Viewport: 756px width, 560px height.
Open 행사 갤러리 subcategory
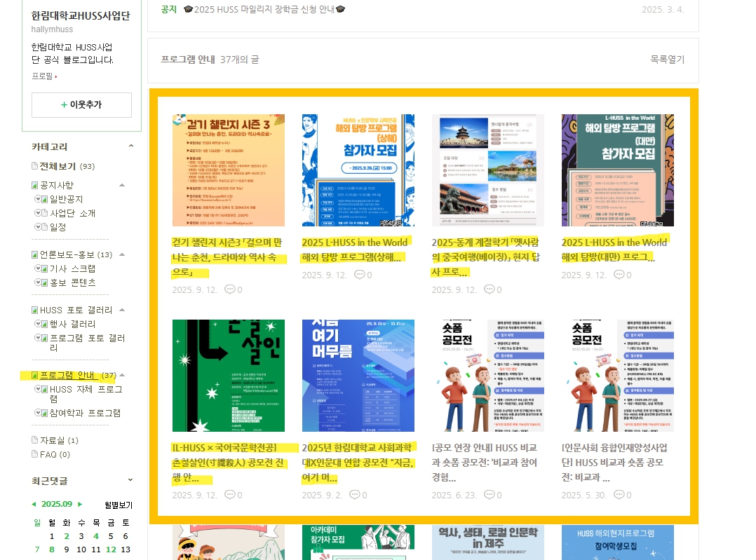[x=72, y=324]
